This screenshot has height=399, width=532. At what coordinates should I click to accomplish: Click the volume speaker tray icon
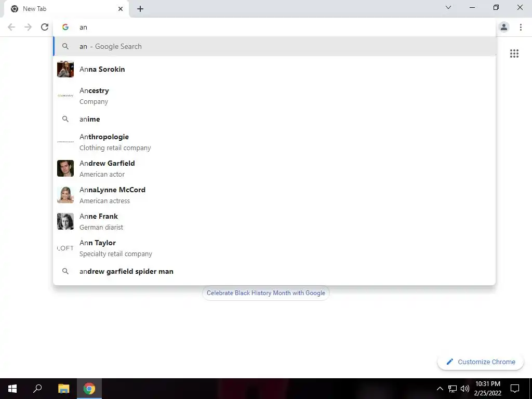coord(465,389)
